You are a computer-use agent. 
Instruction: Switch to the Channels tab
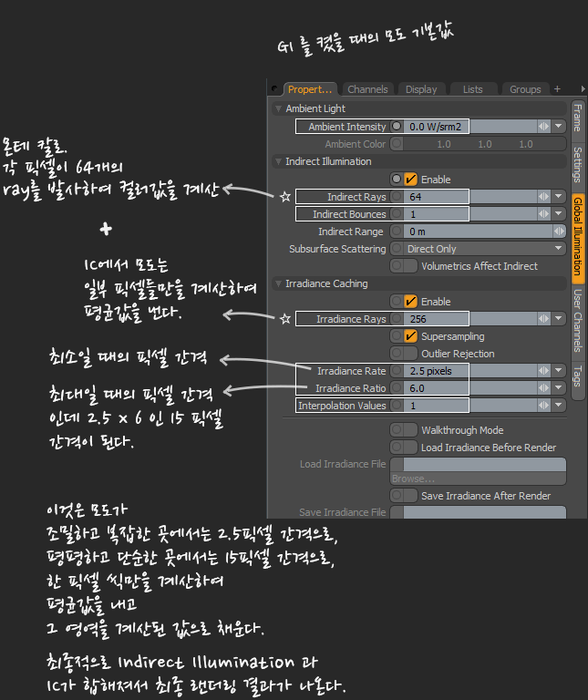[367, 89]
